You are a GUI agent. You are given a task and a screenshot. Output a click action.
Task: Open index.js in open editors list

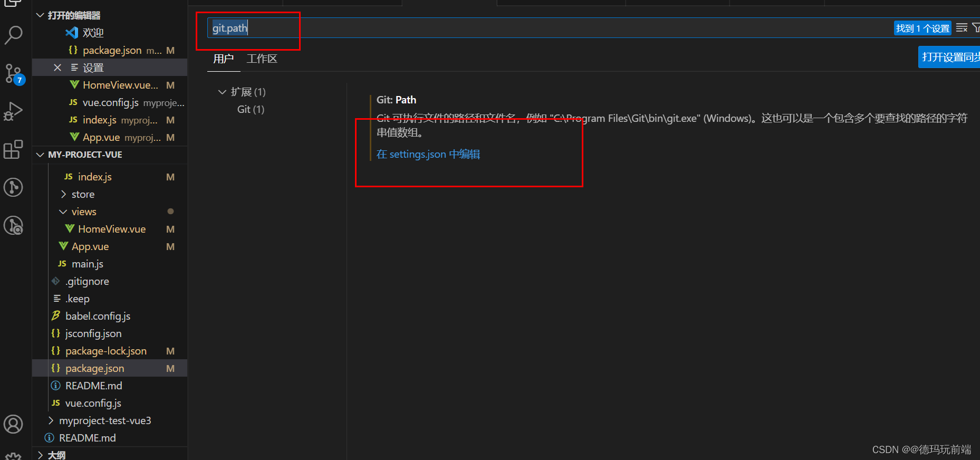tap(110, 120)
